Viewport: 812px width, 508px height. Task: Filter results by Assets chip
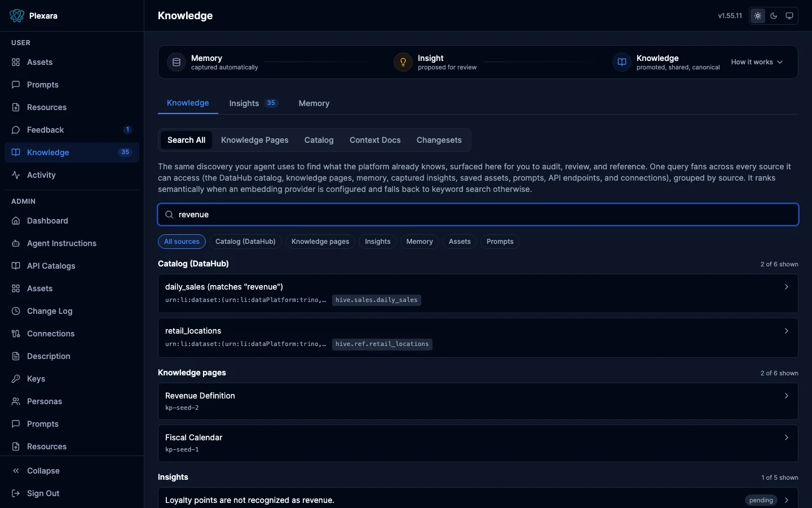tap(460, 242)
